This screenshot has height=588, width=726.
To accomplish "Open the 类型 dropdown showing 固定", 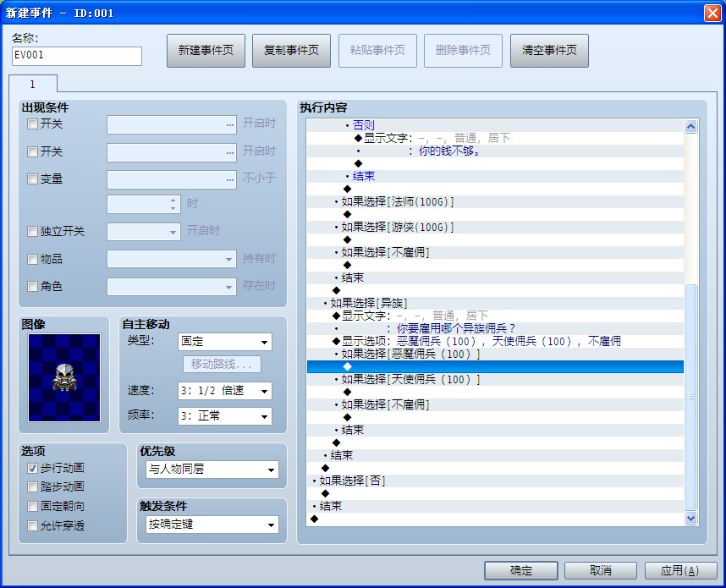I will (x=224, y=342).
